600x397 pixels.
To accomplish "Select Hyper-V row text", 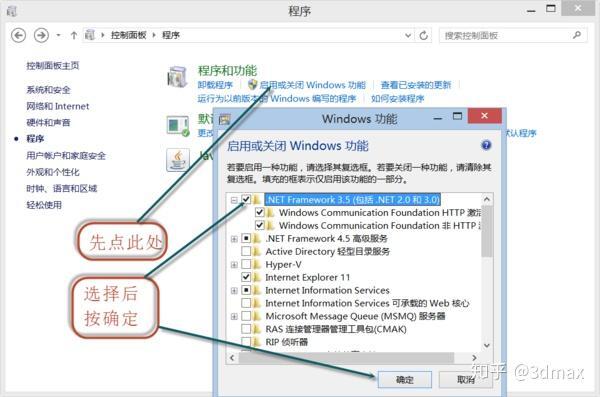I will (283, 265).
